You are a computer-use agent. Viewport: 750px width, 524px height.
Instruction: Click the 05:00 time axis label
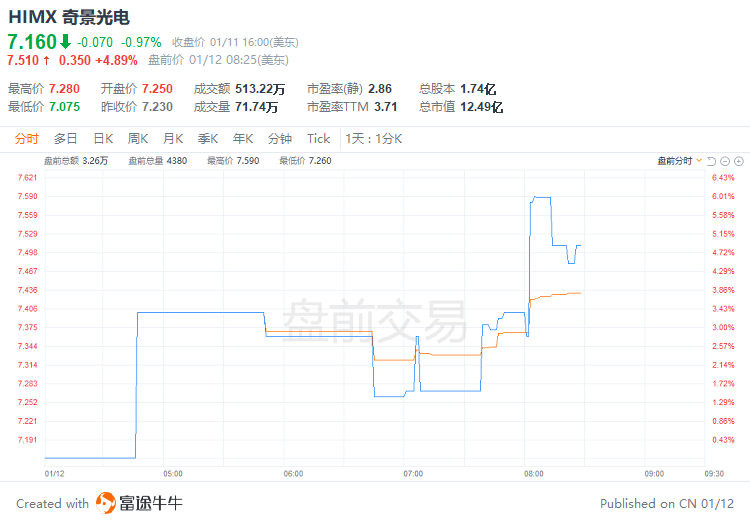[x=173, y=474]
